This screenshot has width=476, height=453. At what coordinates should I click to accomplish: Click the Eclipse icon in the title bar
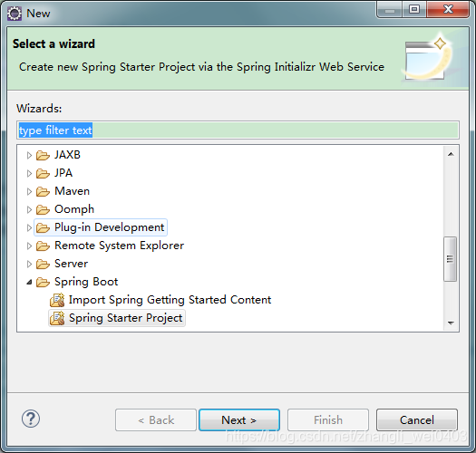pyautogui.click(x=15, y=14)
